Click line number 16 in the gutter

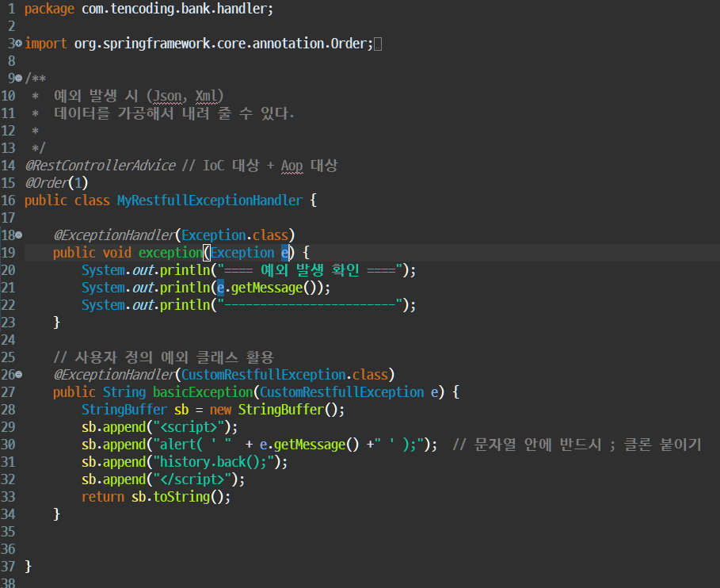point(8,200)
